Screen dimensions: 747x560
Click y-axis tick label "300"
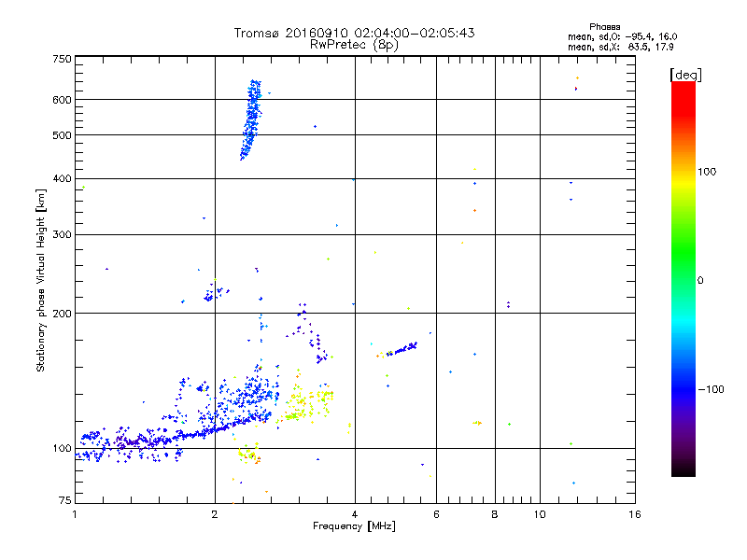pyautogui.click(x=62, y=235)
